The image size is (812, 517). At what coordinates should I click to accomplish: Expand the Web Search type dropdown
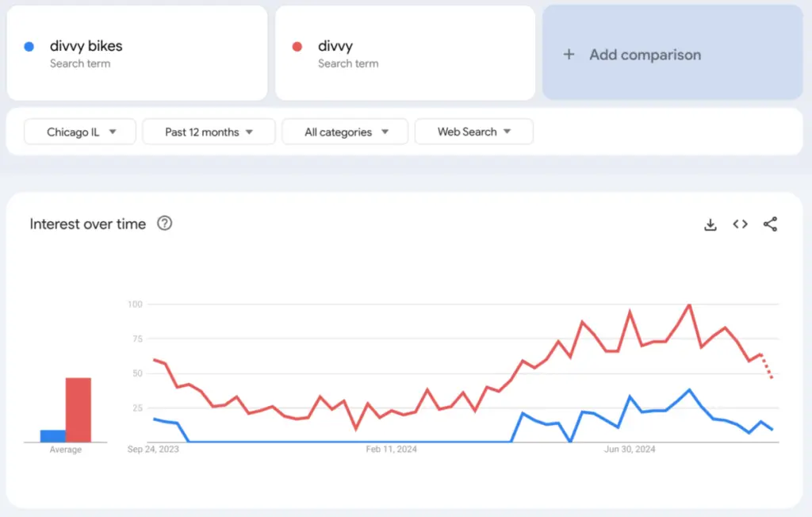tap(473, 132)
